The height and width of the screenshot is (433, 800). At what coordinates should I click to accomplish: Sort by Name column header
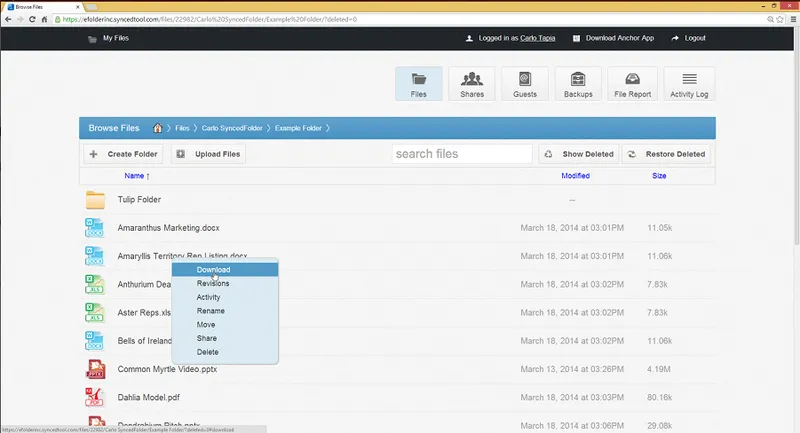pos(134,176)
